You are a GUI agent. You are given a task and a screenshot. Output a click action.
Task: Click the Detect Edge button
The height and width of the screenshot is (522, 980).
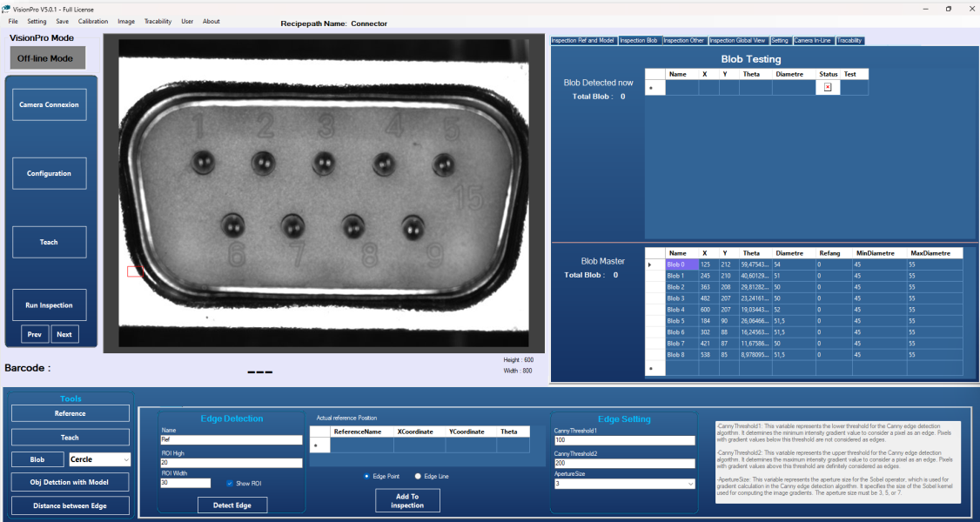coord(232,505)
